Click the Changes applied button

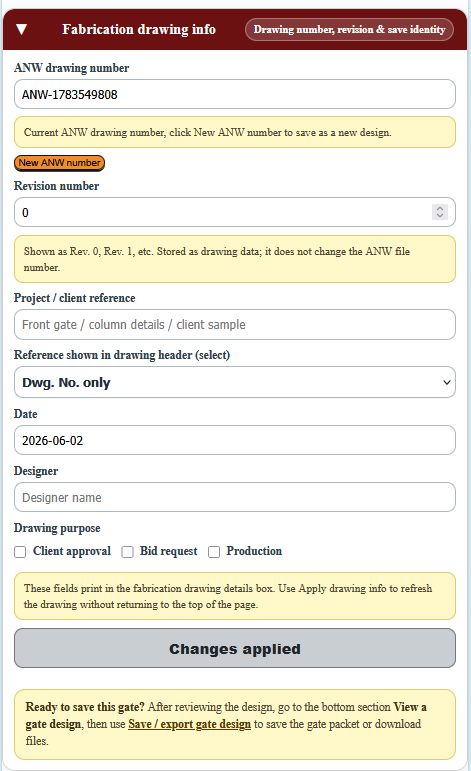235,648
